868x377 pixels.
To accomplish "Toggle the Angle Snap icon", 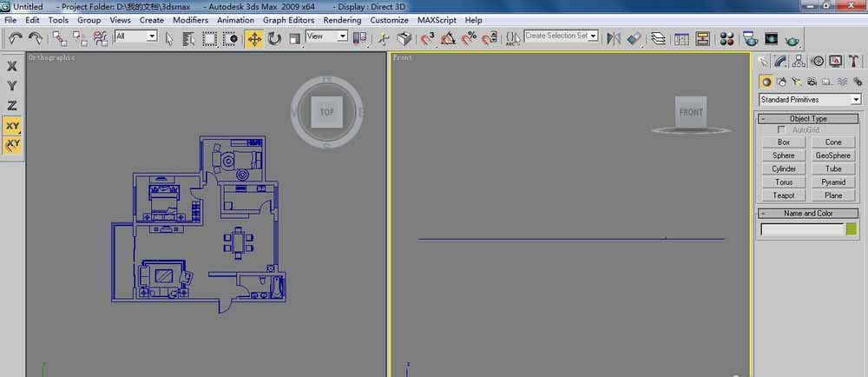I will click(x=449, y=38).
